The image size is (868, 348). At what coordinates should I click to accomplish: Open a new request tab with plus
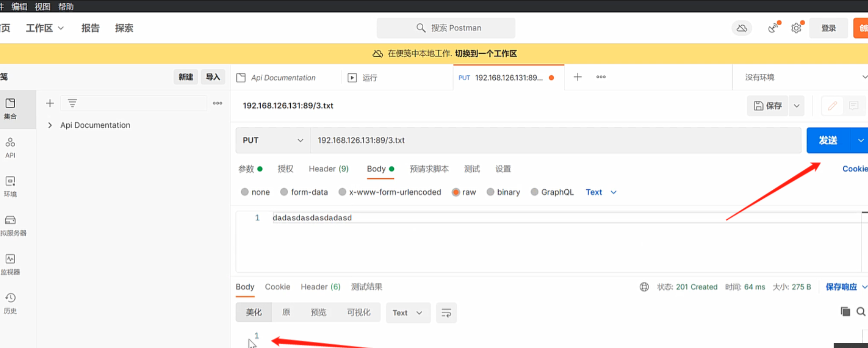click(577, 77)
